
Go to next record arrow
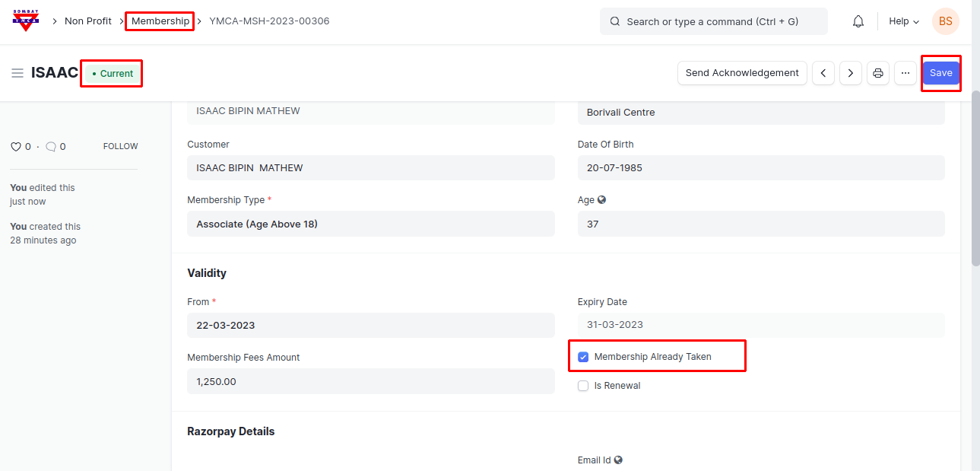[x=850, y=73]
